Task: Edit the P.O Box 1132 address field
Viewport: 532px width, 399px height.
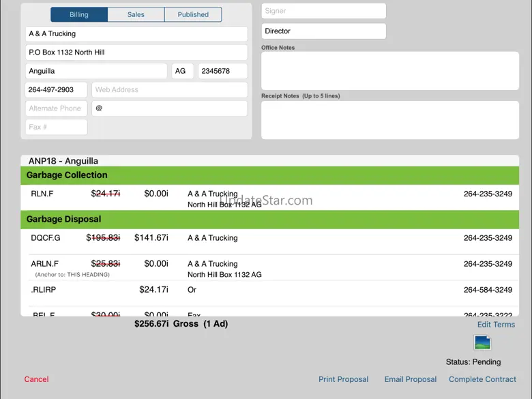Action: coord(136,53)
